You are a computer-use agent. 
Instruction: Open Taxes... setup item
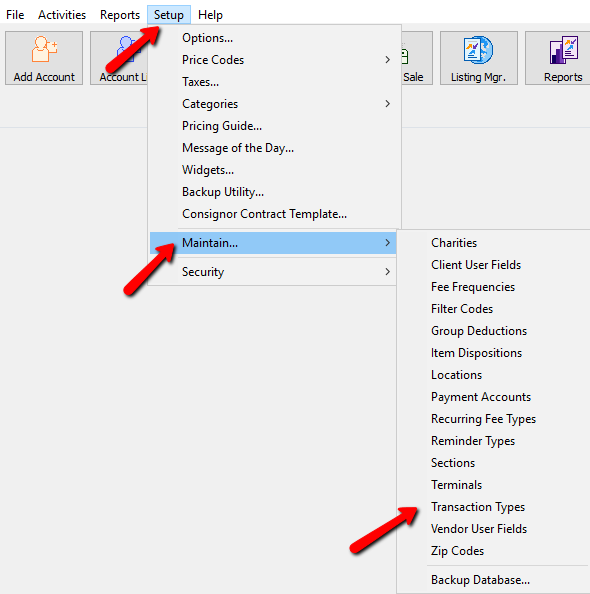point(200,82)
